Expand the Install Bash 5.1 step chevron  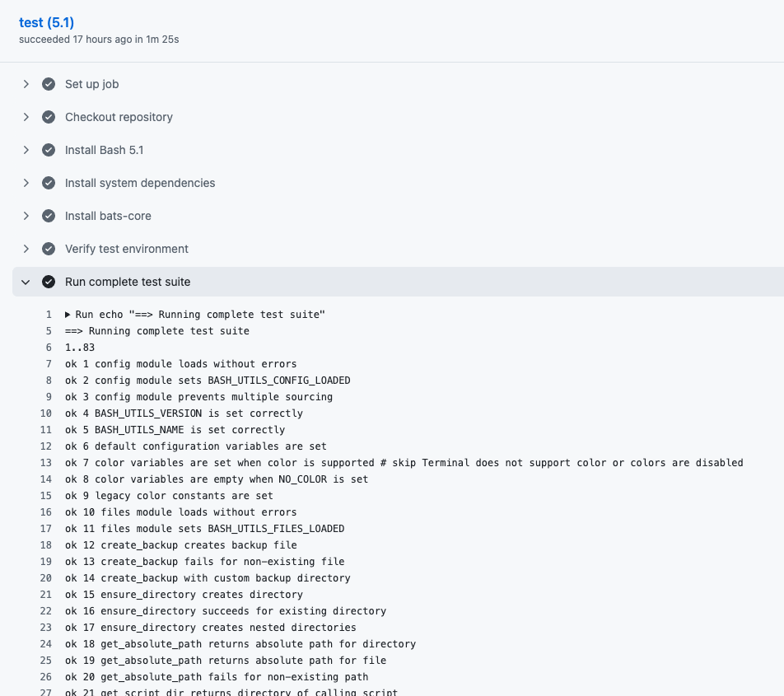(x=26, y=150)
